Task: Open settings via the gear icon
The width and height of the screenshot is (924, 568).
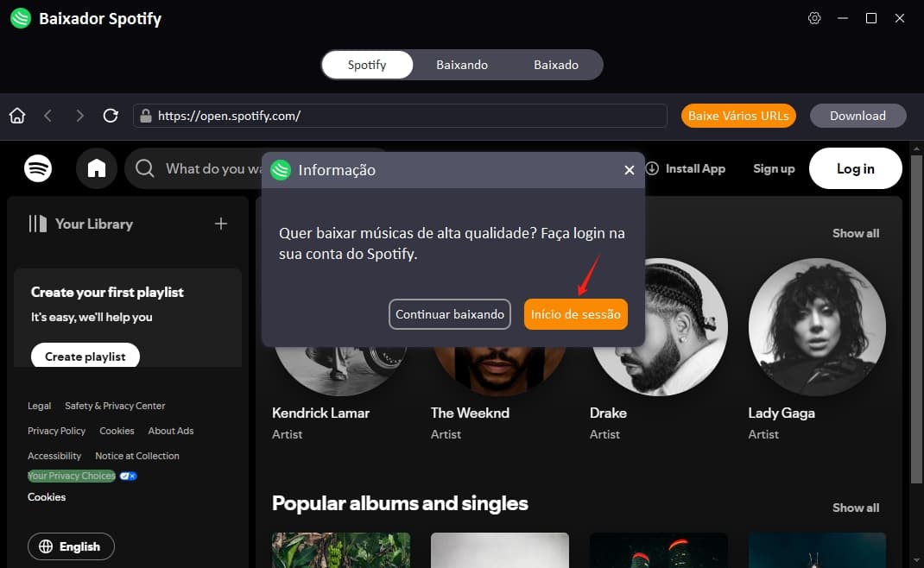Action: pyautogui.click(x=814, y=18)
